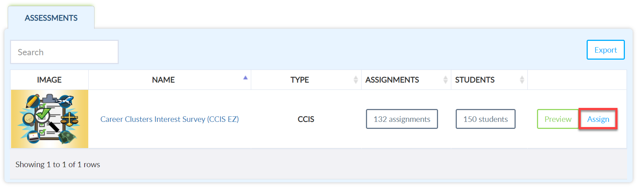Export the assessments list
The width and height of the screenshot is (644, 190).
605,50
